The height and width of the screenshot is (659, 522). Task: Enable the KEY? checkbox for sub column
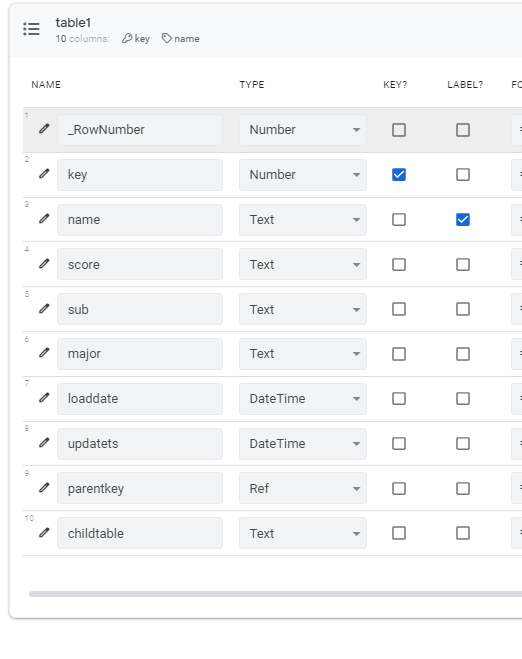tap(399, 309)
